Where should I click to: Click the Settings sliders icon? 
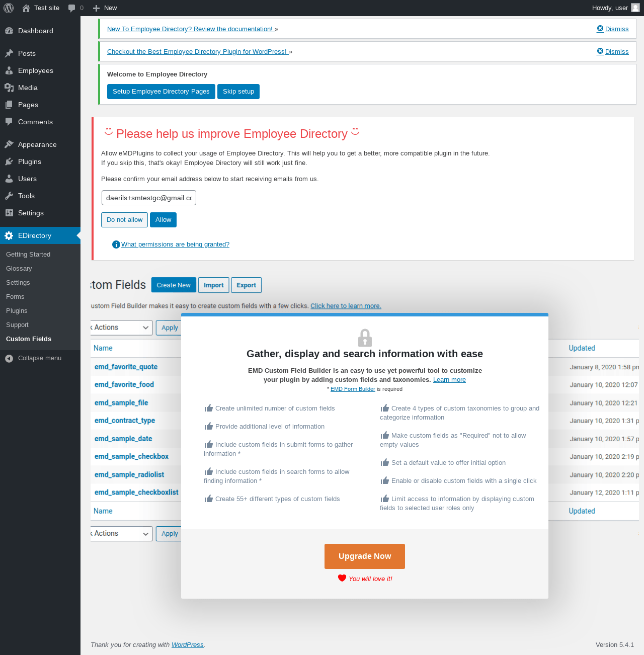(9, 213)
